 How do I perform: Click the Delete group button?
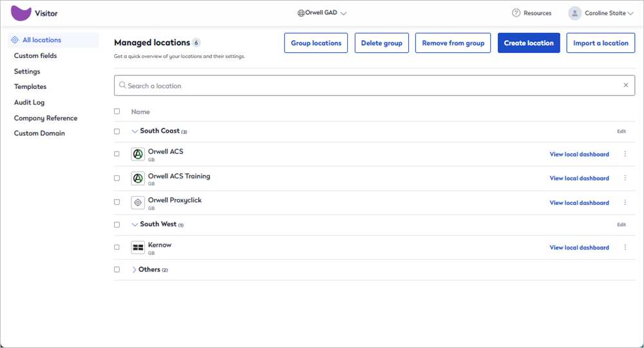[x=381, y=43]
